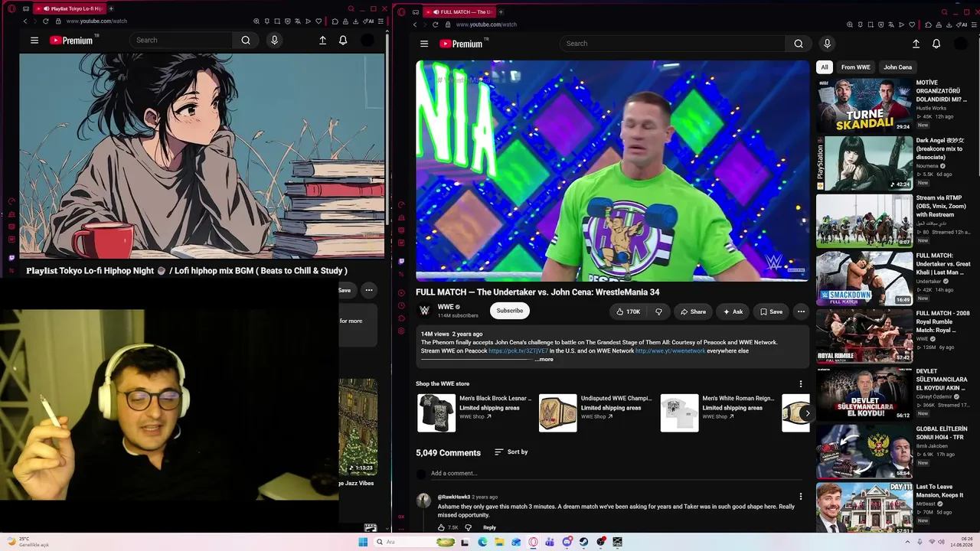
Task: Open the options menu on @RawkHawk3's comment
Action: [x=801, y=497]
